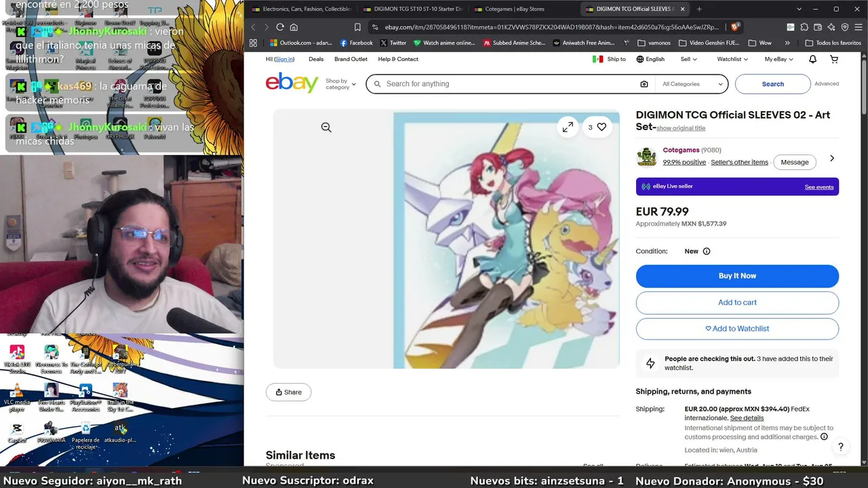Search by image using the camera icon
868x488 pixels.
click(x=644, y=84)
